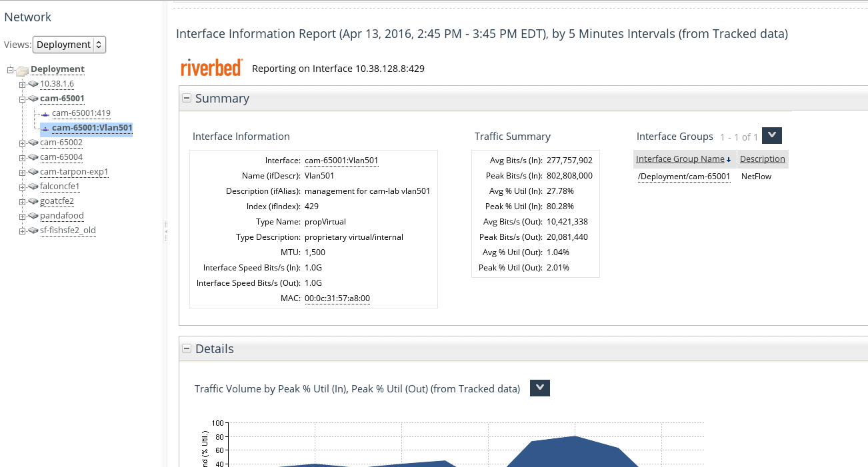Collapse the Summary section
Viewport: 868px width, 467px height.
coord(187,99)
